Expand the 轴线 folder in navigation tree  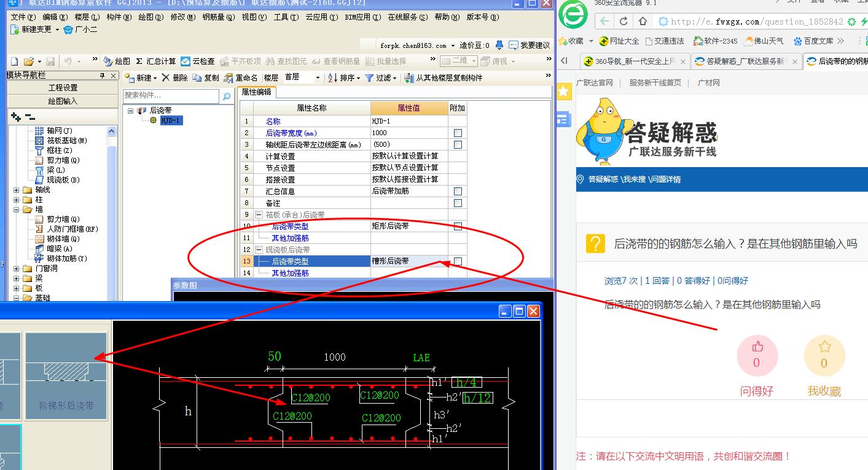(17, 190)
